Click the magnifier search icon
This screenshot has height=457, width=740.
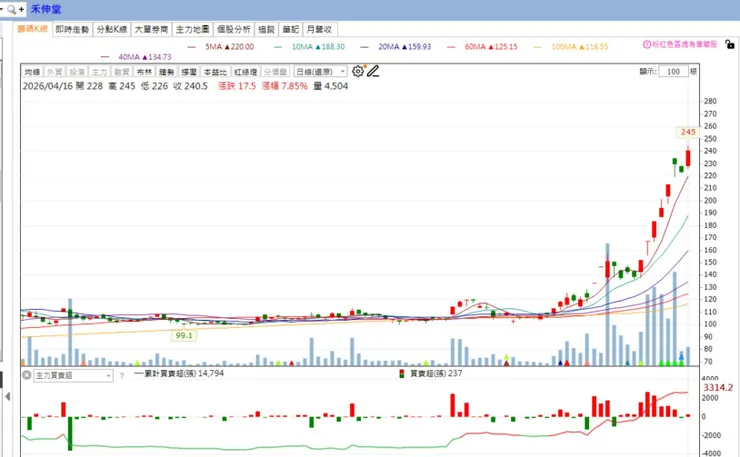point(11,9)
